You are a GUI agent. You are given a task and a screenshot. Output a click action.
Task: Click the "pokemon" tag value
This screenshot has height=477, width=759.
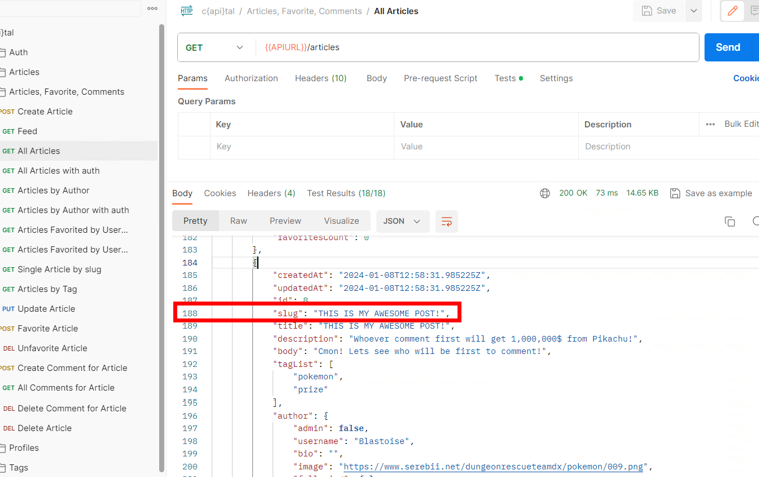point(317,377)
